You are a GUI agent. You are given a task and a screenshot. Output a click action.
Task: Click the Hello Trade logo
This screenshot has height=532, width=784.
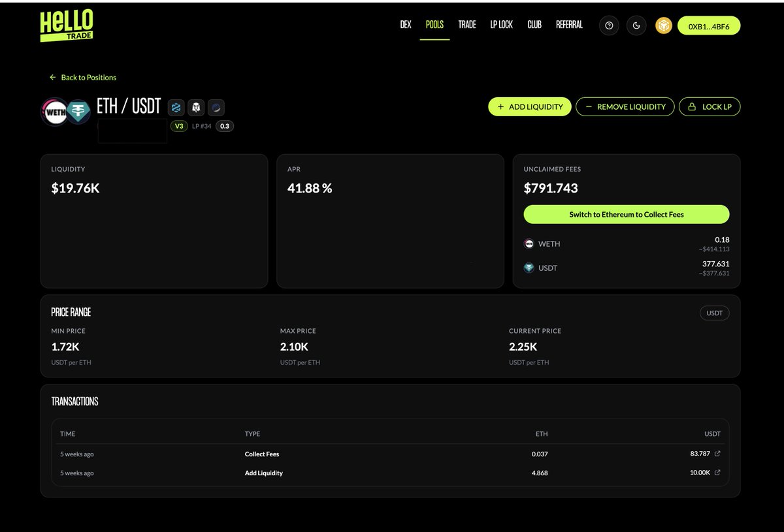[x=67, y=26]
